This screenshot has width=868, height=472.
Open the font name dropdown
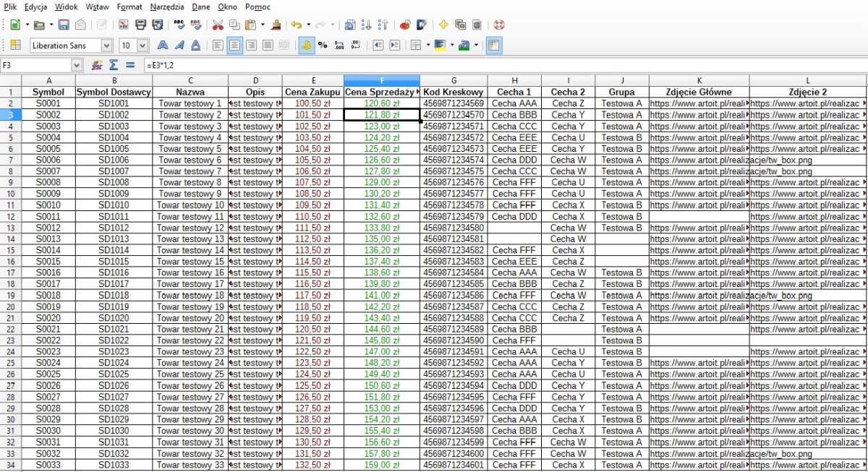106,46
